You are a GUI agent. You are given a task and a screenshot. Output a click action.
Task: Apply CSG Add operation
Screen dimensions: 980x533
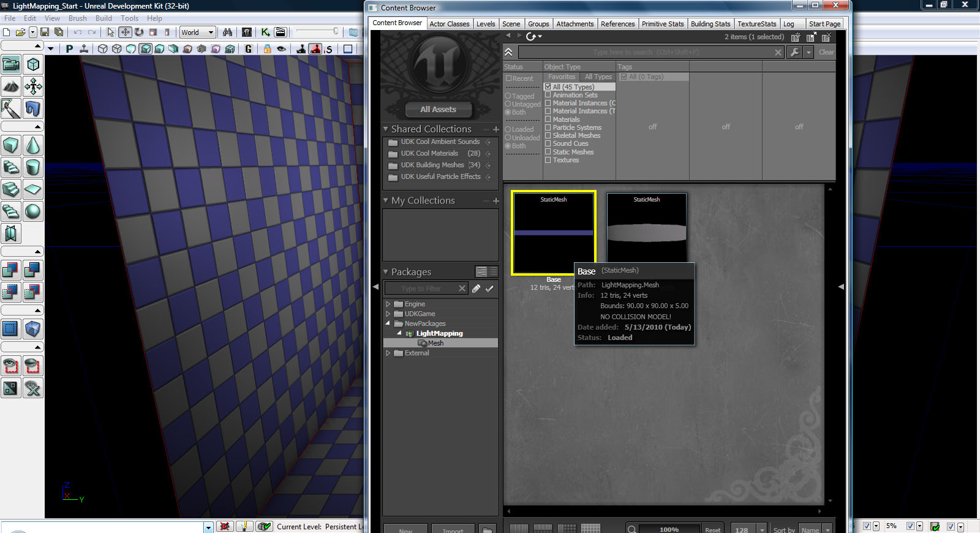(11, 270)
